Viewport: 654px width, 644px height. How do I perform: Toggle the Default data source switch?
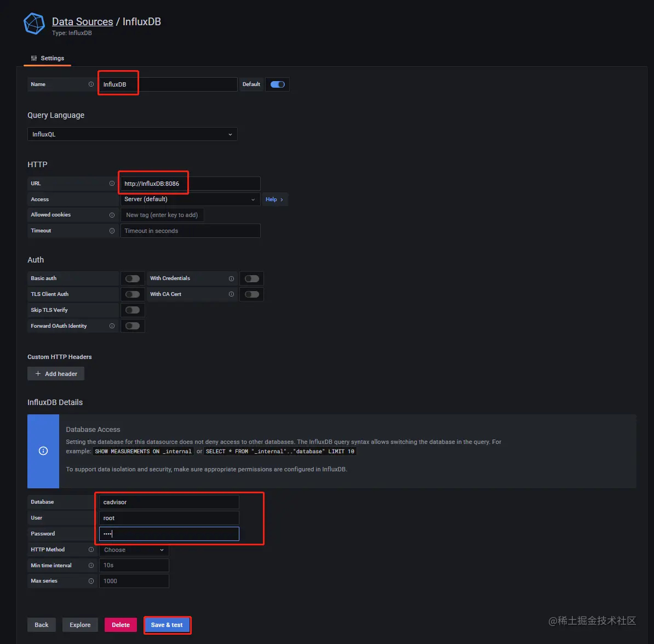pos(277,84)
